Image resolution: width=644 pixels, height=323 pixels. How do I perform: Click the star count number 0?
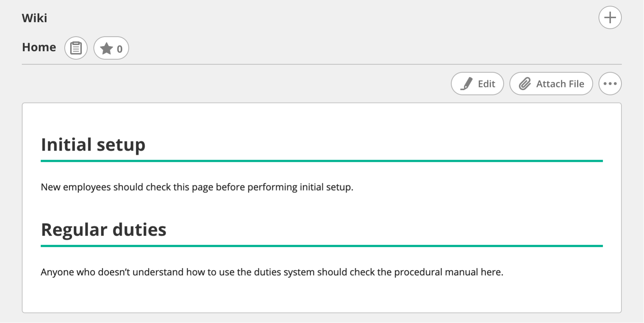[120, 49]
